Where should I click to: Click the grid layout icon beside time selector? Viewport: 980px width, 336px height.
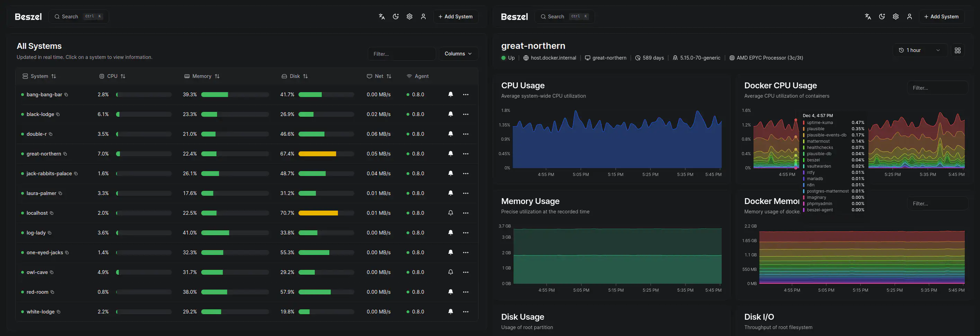[x=958, y=50]
